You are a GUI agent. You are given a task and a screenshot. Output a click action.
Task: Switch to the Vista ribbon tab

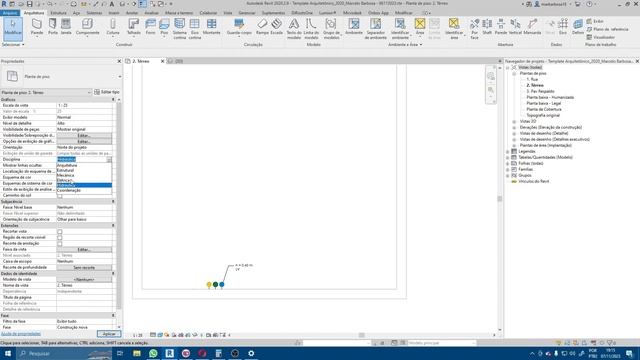(228, 13)
